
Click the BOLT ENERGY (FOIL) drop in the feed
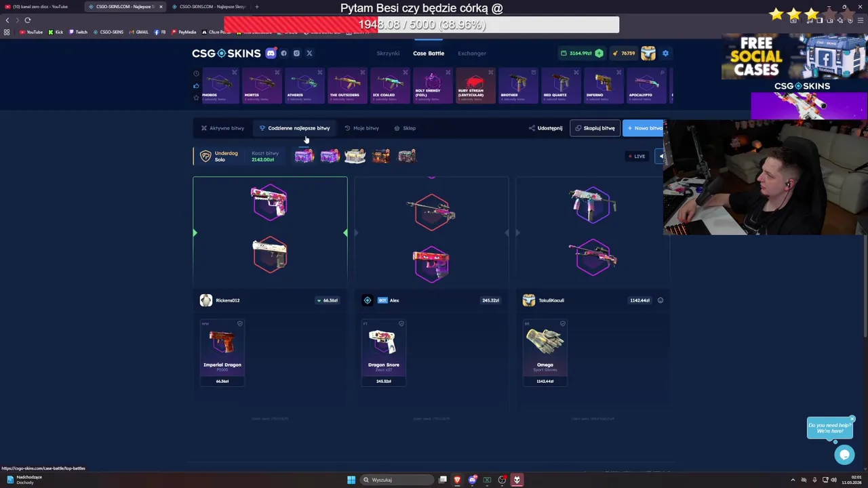[x=433, y=85]
